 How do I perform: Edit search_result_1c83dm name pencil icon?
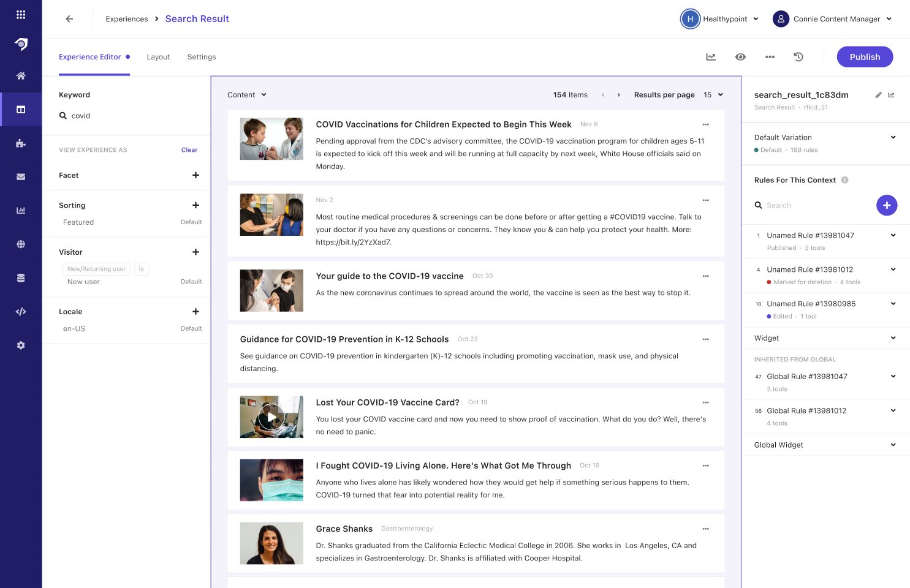[x=878, y=95]
